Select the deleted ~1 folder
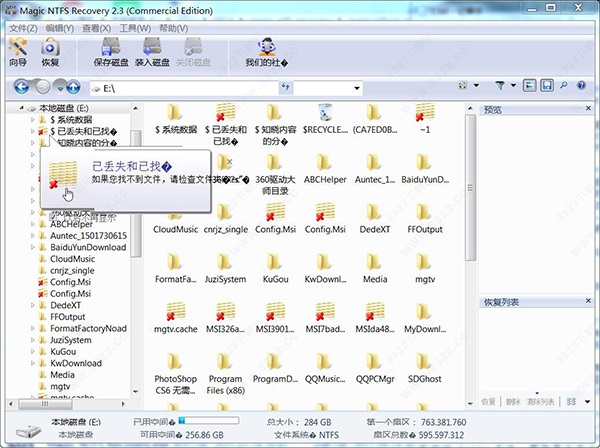600x448 pixels. tap(425, 119)
